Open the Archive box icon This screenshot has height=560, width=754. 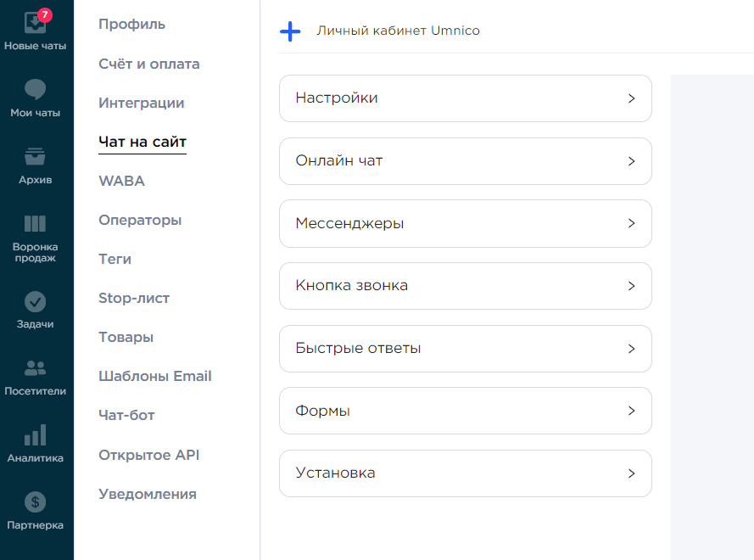coord(35,157)
